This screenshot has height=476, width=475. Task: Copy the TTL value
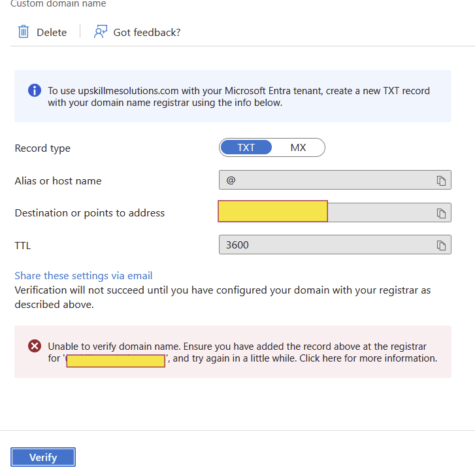(441, 245)
